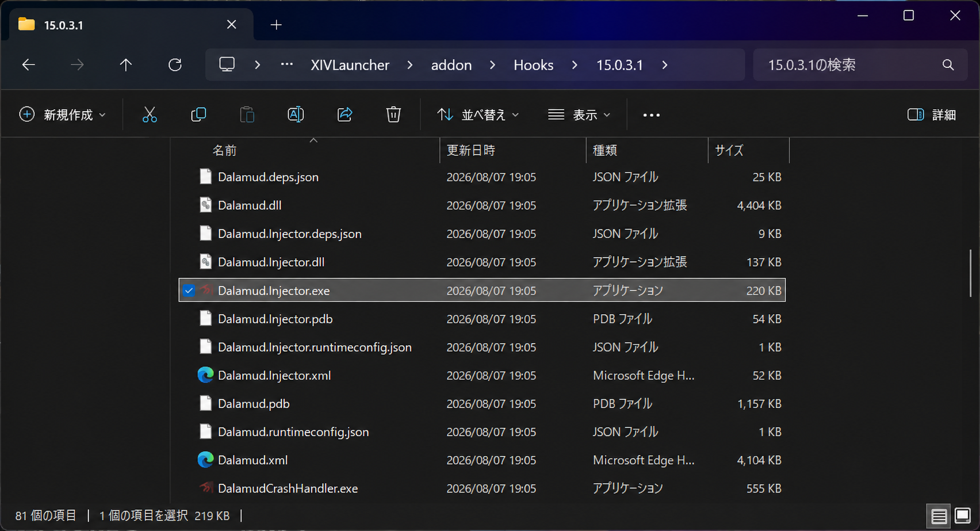Image resolution: width=980 pixels, height=531 pixels.
Task: Open the See more ellipsis menu
Action: coord(652,115)
